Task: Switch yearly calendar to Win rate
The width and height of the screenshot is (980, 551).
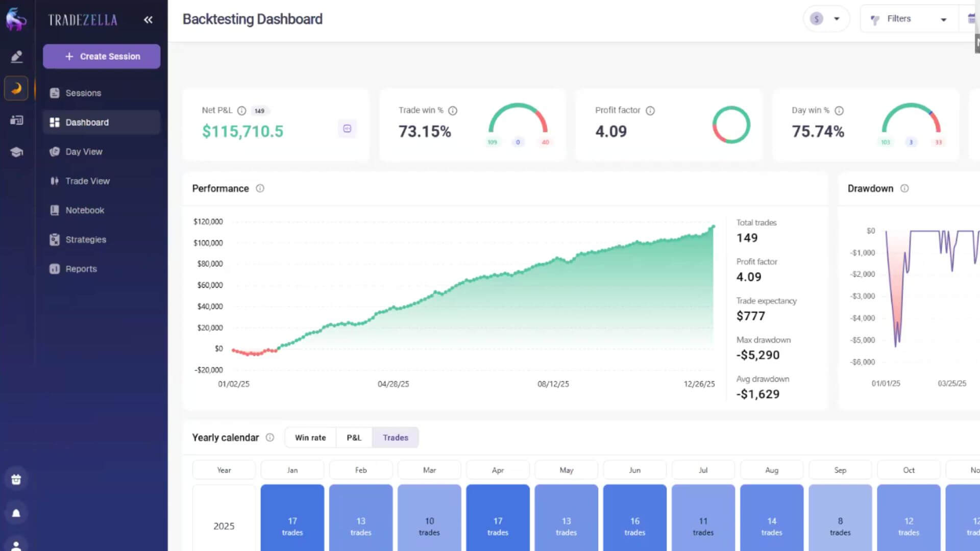Action: click(310, 438)
